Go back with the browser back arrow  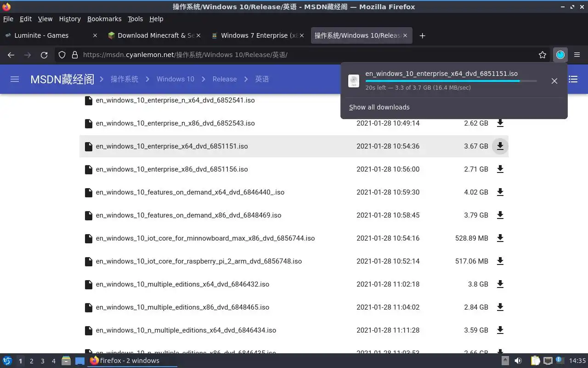(11, 55)
